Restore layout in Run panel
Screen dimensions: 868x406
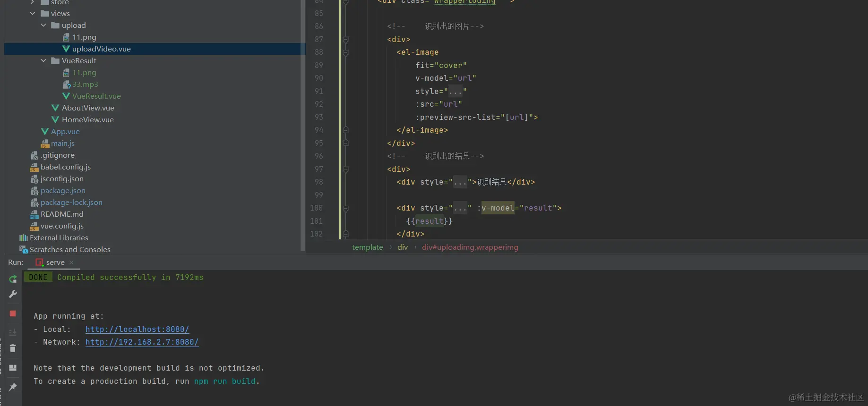point(13,368)
